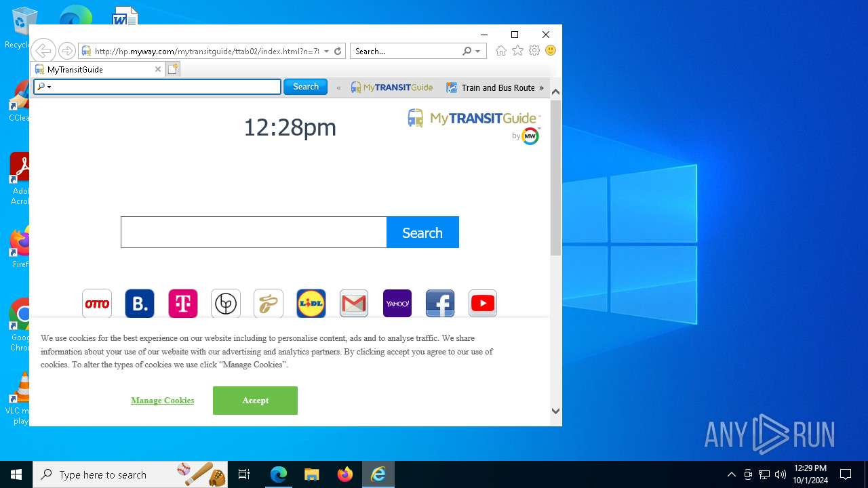Expand more toolbar items chevron
The width and height of the screenshot is (868, 488).
tap(541, 88)
